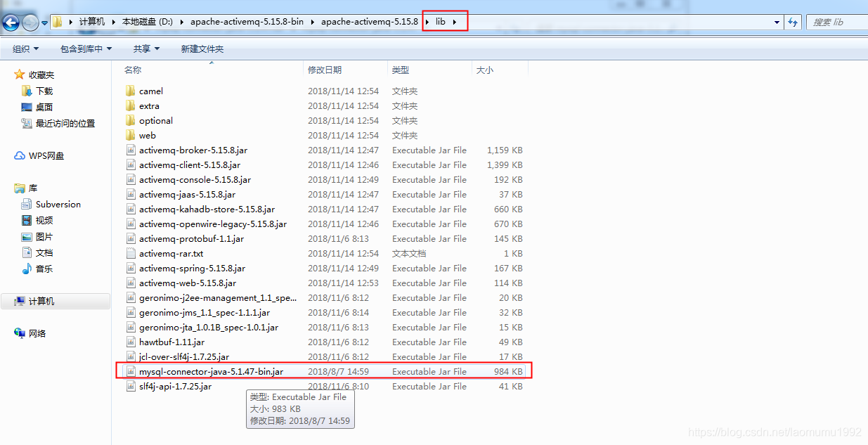Click the activemq-openwire-legacy-5.15.8.jar file icon
Image resolution: width=868 pixels, height=445 pixels.
click(131, 224)
